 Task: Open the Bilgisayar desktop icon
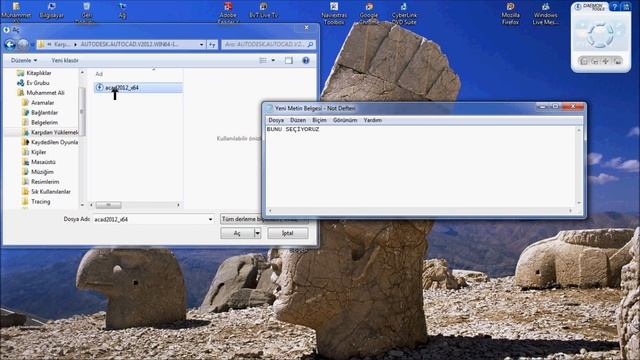pyautogui.click(x=51, y=10)
